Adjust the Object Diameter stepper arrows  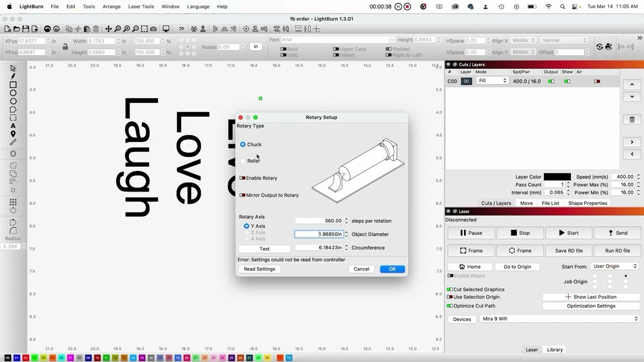(346, 234)
